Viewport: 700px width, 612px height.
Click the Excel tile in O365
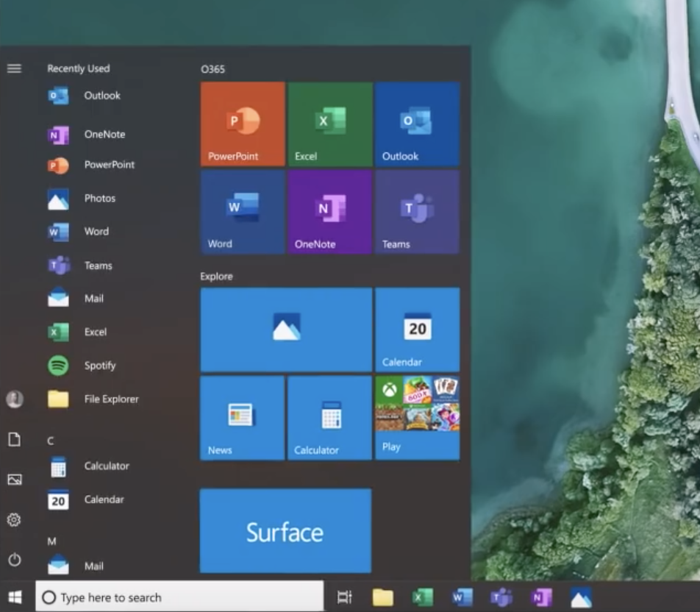coord(330,124)
